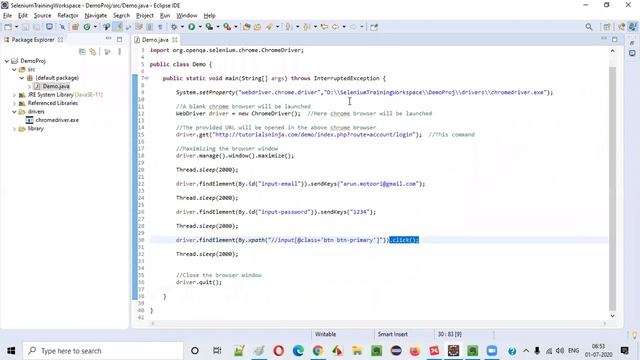Fold the main method at line 7

(147, 78)
